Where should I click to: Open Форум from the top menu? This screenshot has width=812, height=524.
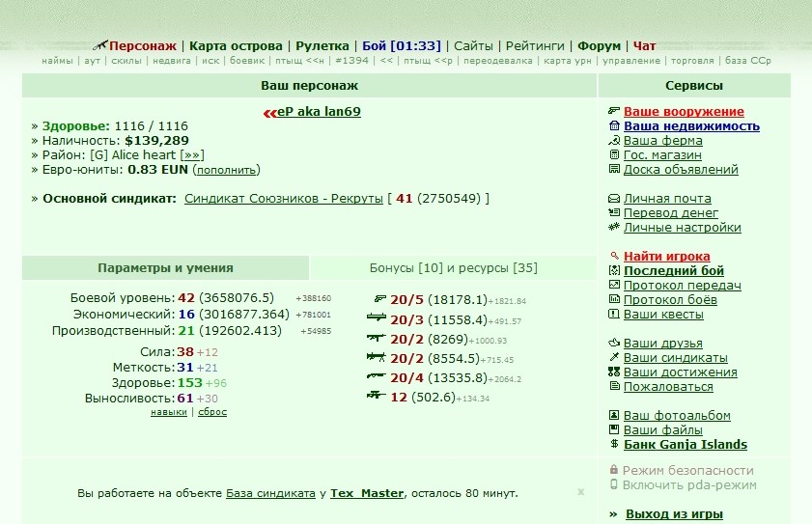599,46
